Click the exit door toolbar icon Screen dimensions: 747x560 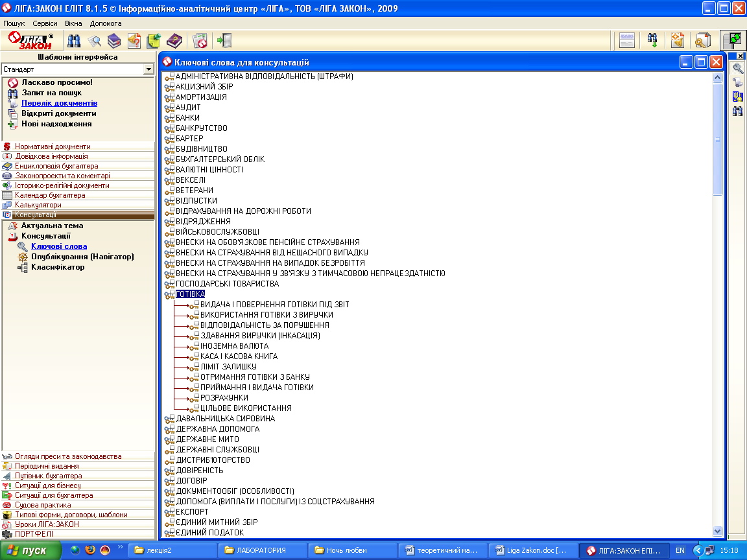[x=224, y=41]
